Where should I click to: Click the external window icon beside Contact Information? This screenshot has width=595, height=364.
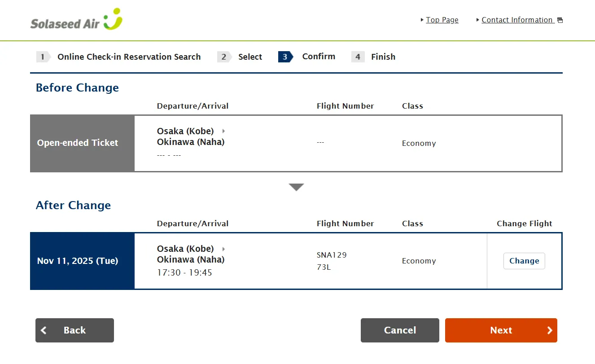pyautogui.click(x=560, y=20)
